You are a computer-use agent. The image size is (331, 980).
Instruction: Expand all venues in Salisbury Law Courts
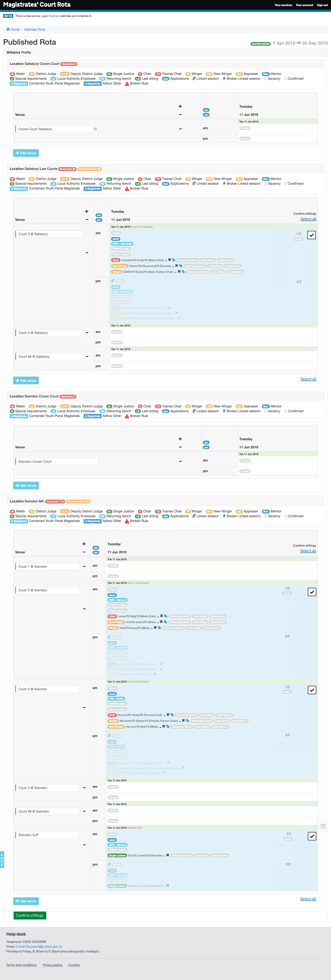pos(87,211)
